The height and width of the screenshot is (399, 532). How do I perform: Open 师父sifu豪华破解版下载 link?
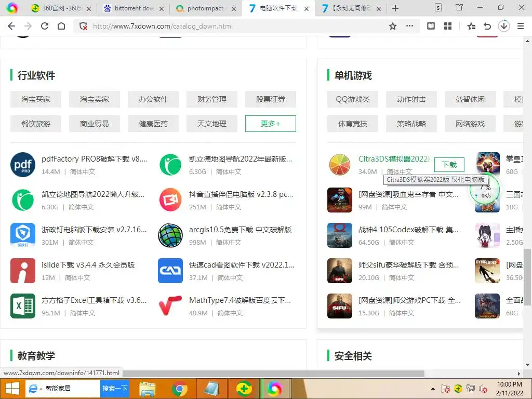(x=408, y=265)
